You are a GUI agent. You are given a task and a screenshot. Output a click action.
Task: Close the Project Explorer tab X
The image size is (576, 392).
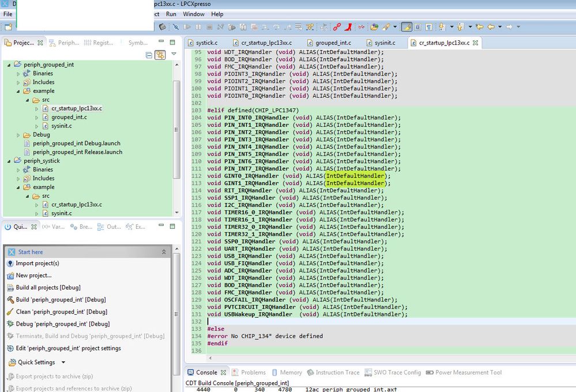[40, 43]
